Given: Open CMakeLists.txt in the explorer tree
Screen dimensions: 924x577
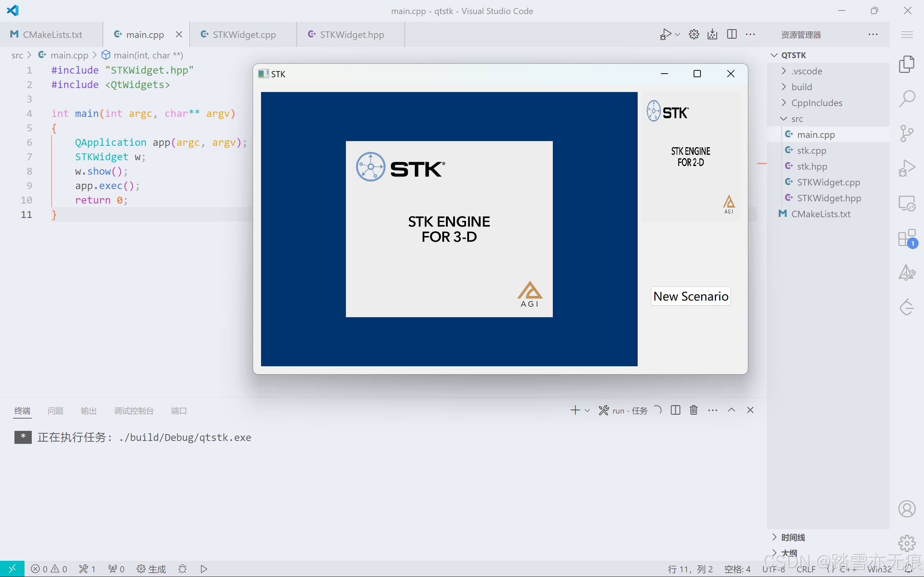Looking at the screenshot, I should click(x=828, y=214).
